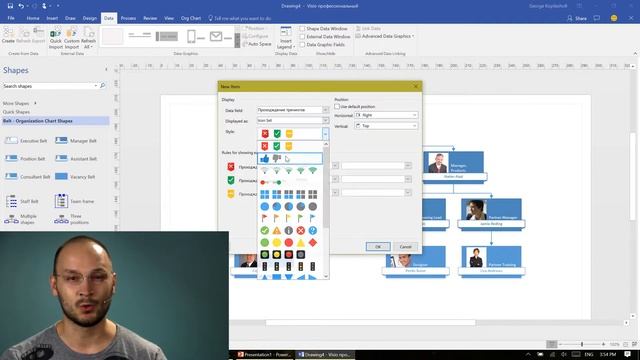The height and width of the screenshot is (360, 640).
Task: Click the Tell me search box
Action: [x=240, y=18]
